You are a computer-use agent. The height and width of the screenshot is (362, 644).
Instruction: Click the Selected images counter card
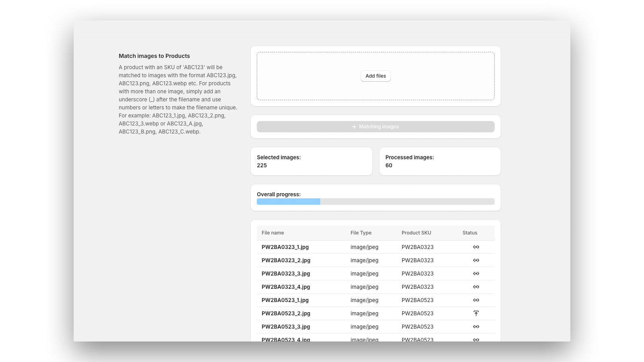pos(311,161)
